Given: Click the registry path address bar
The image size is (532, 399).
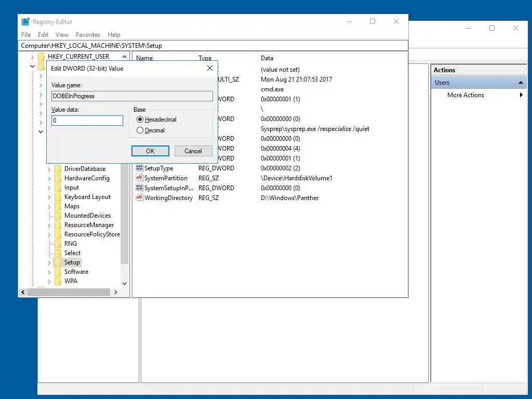Looking at the screenshot, I should [x=213, y=46].
